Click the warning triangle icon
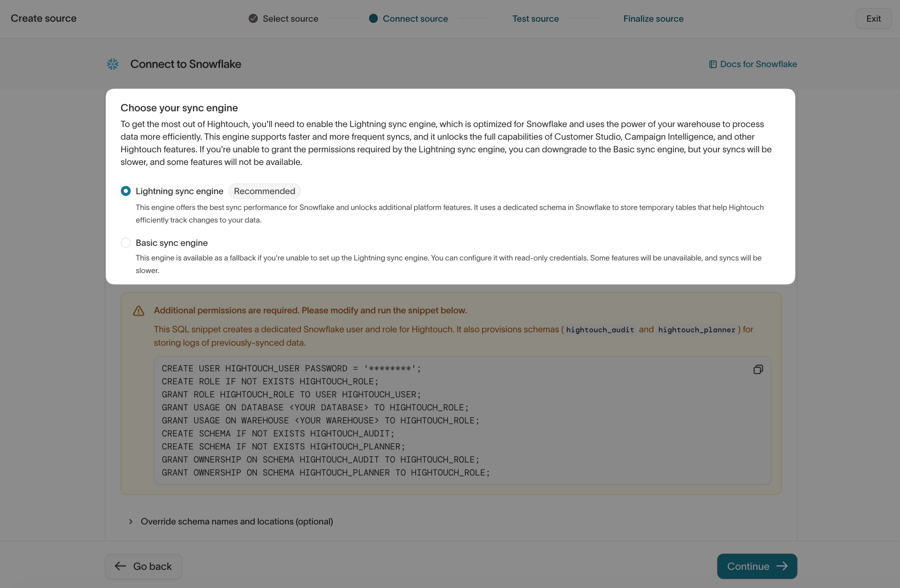The image size is (900, 588). click(139, 311)
